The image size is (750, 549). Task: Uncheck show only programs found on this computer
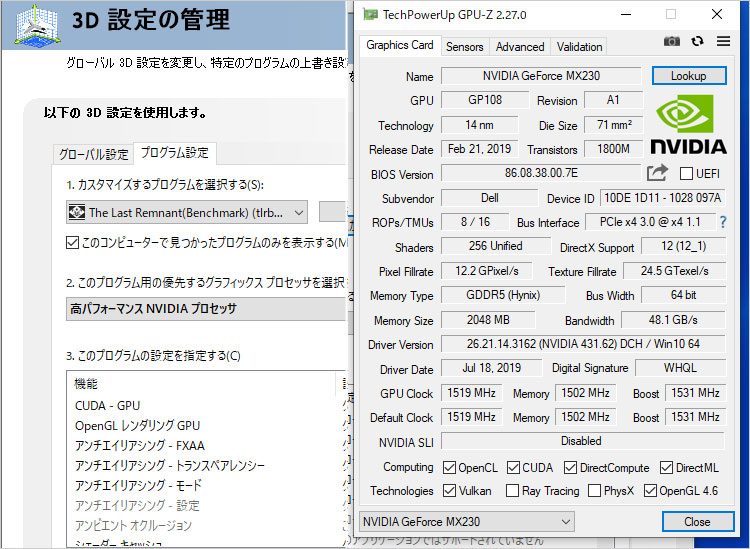pos(72,242)
